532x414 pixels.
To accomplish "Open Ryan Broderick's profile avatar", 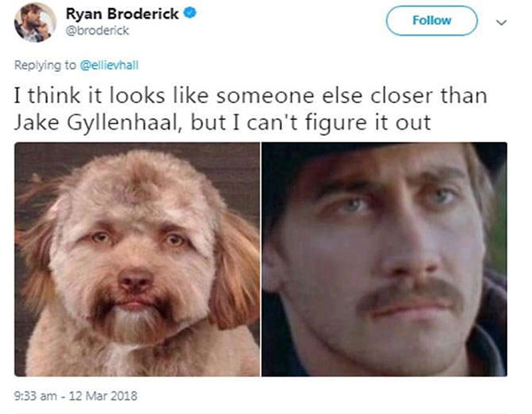I will (x=35, y=22).
